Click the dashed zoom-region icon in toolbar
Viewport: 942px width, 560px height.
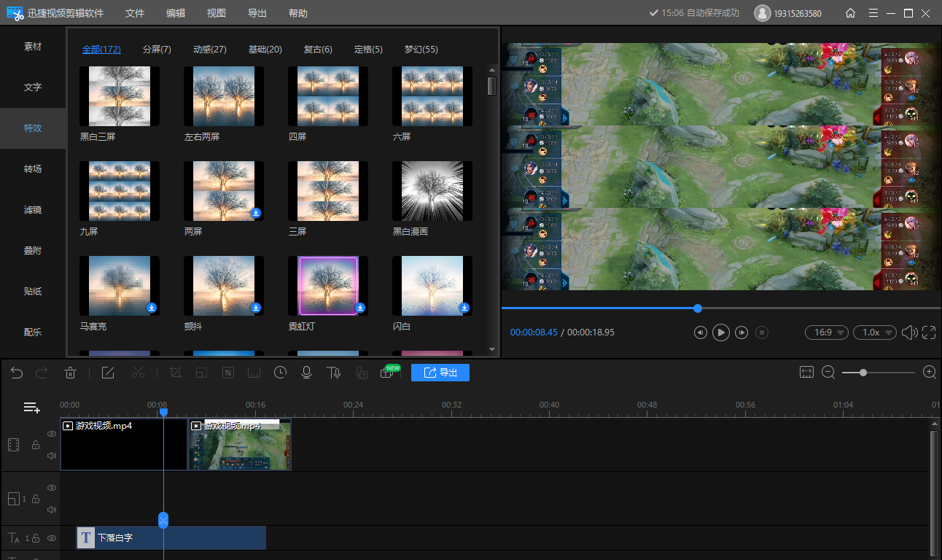tap(202, 373)
